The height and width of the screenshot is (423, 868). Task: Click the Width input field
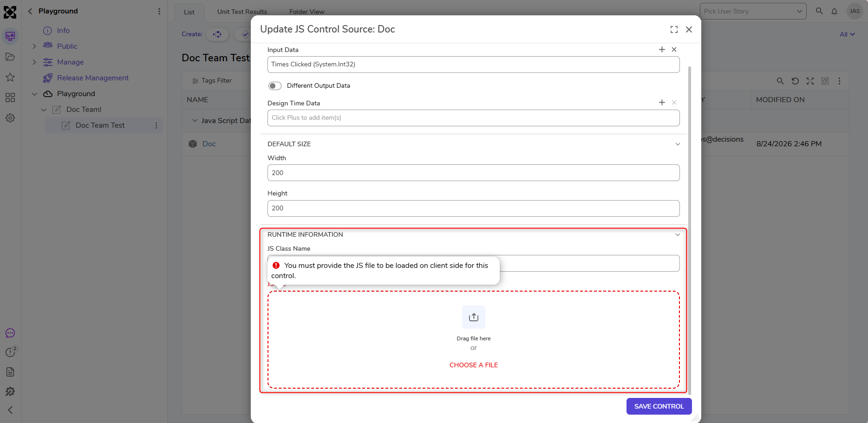(474, 173)
